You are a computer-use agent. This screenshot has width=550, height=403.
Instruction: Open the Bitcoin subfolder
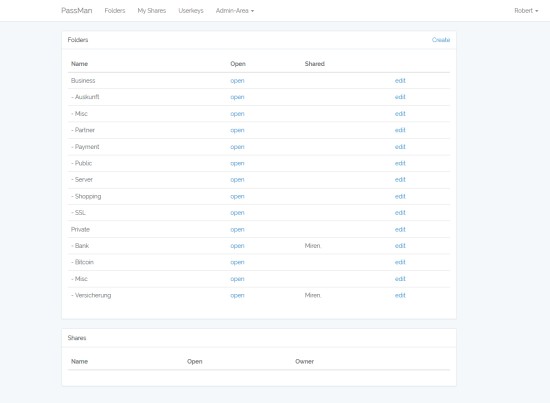[x=237, y=262]
